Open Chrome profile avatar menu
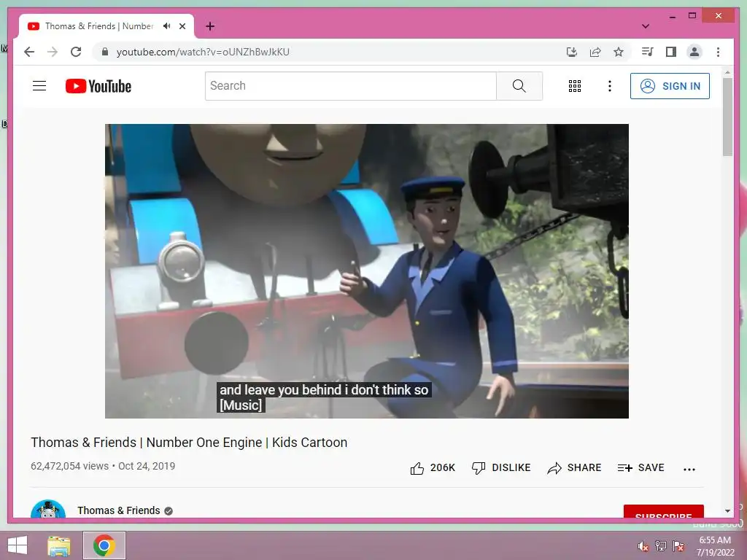 [694, 52]
